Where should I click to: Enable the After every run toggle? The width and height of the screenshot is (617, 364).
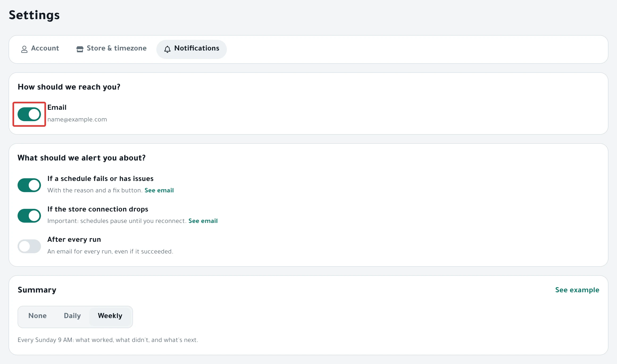click(29, 246)
